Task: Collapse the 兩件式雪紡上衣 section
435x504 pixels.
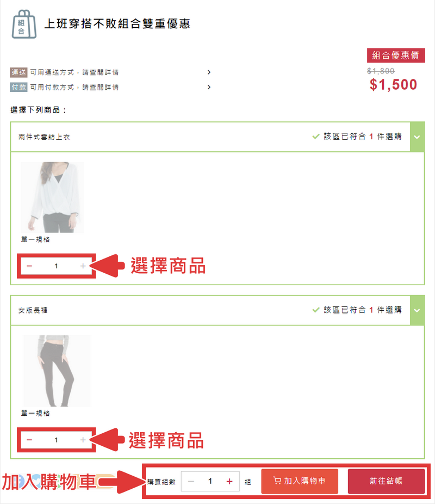Action: click(x=417, y=137)
